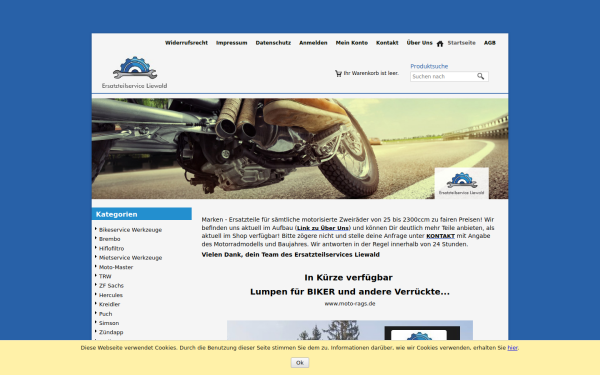This screenshot has height=375, width=600.
Task: Click the moto-rags preview image below the headings
Action: (350, 330)
